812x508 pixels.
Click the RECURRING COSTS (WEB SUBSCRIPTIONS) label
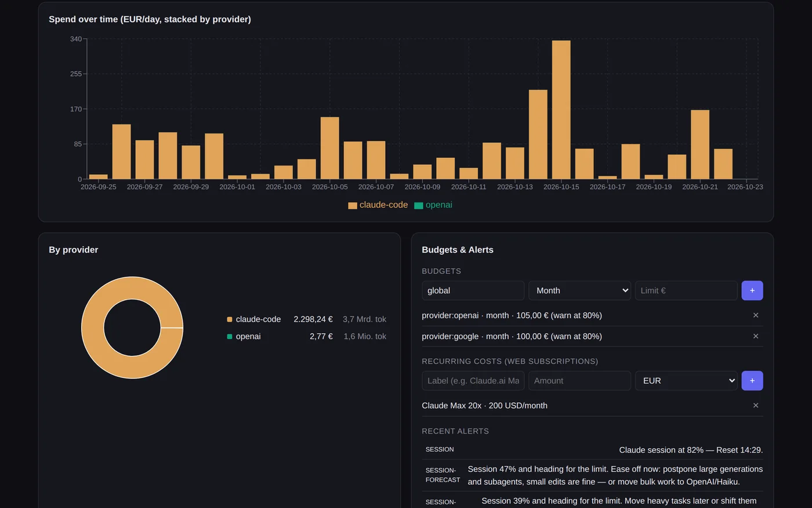[510, 361]
